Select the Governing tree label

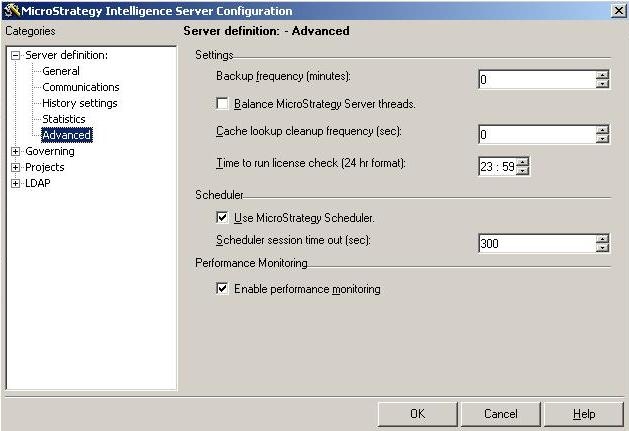click(50, 151)
